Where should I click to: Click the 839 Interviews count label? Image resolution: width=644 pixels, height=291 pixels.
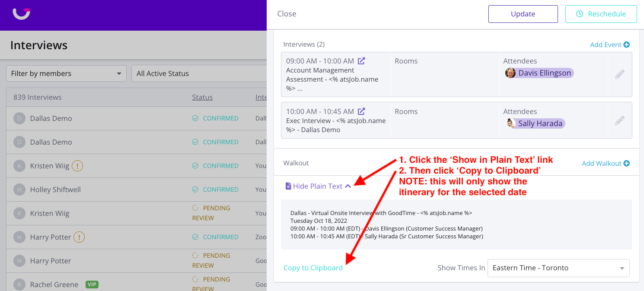point(37,97)
